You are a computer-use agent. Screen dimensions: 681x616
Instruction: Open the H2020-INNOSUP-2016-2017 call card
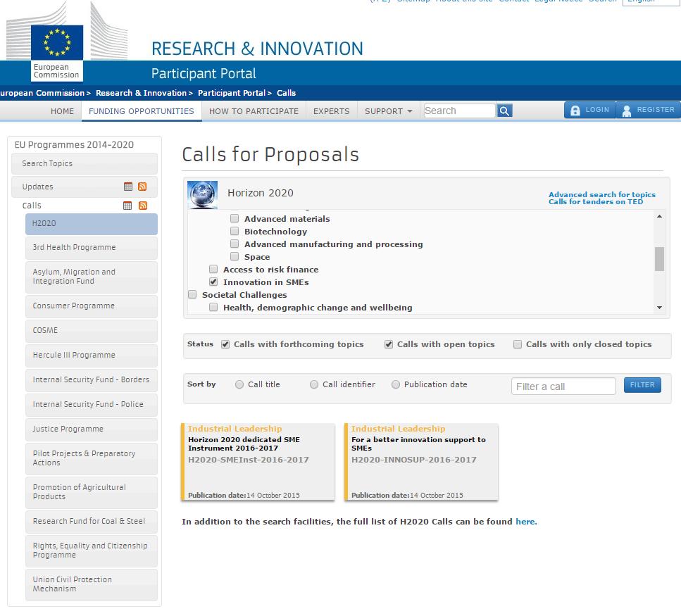coord(421,462)
